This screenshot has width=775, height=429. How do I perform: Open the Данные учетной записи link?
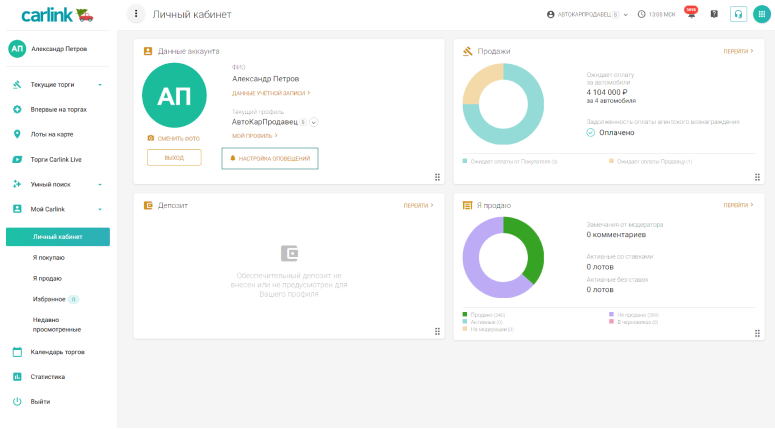(271, 93)
